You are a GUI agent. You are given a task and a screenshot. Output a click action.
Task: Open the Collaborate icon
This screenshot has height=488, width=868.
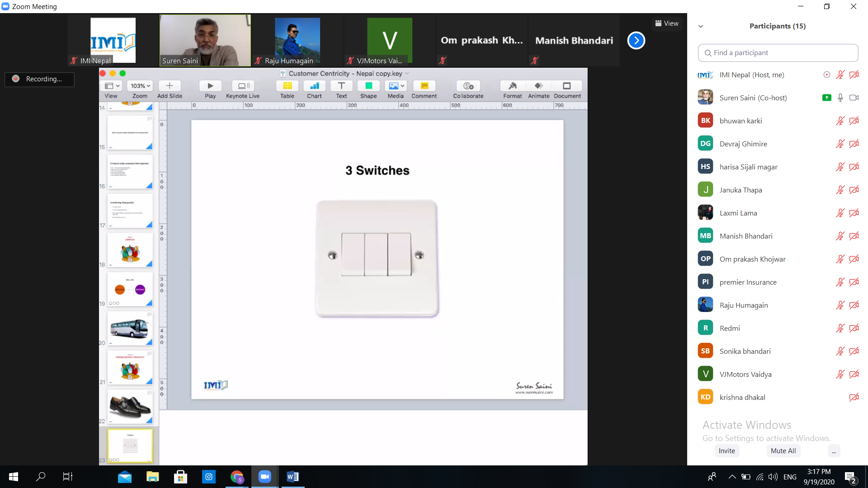[x=468, y=86]
